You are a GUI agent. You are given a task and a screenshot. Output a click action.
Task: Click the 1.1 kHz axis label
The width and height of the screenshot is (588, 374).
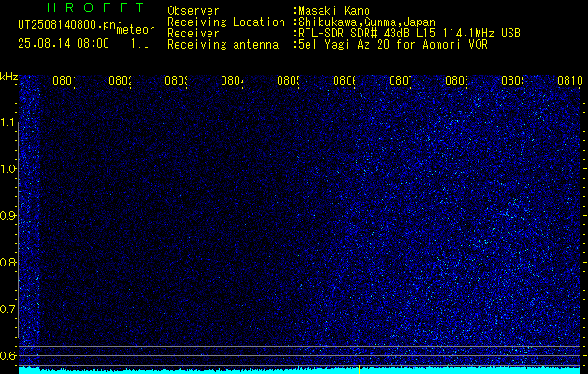tap(9, 122)
